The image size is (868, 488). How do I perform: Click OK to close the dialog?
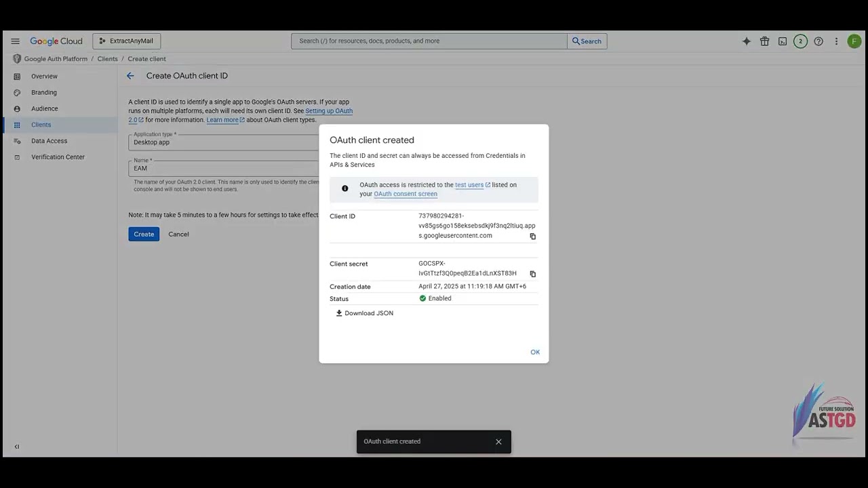[535, 352]
